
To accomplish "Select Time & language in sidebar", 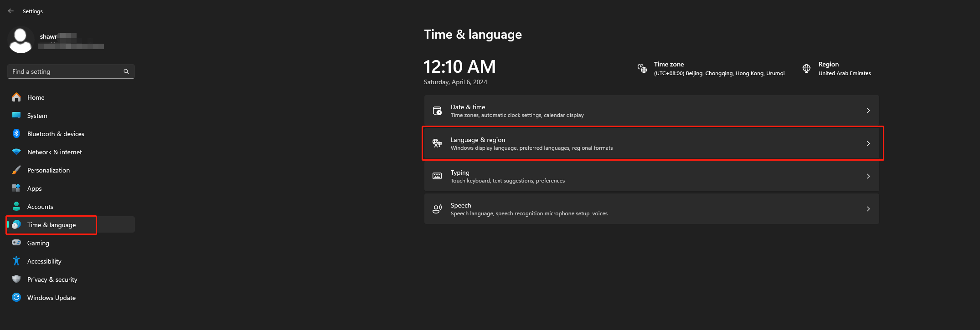I will [x=71, y=225].
